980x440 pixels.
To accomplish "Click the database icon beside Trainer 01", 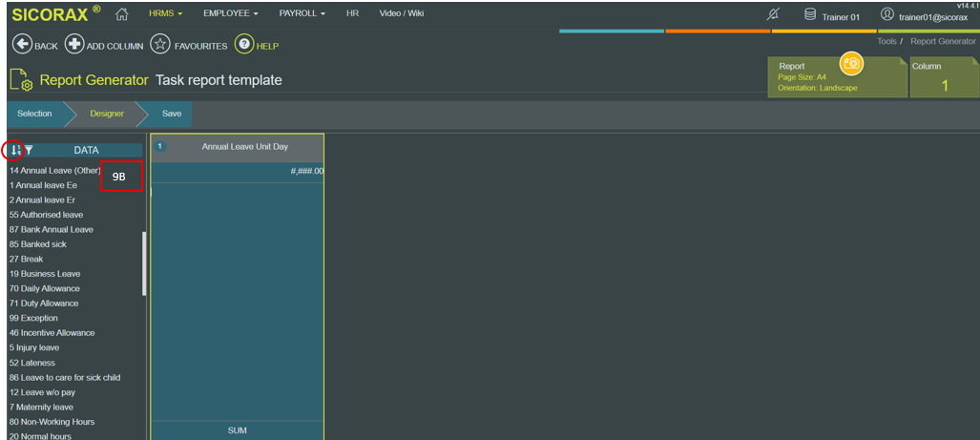I will pos(810,14).
